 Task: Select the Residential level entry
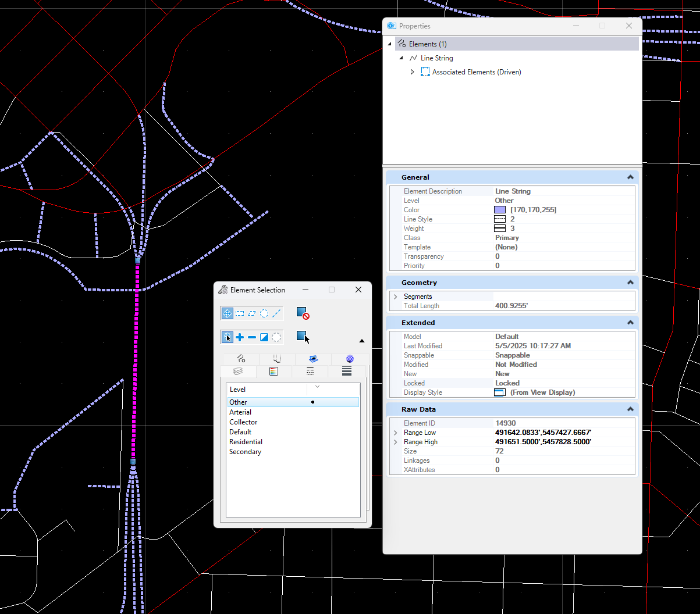coord(246,442)
